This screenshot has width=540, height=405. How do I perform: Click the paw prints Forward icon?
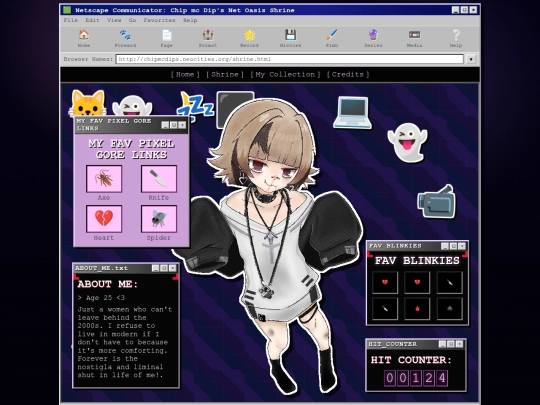125,35
